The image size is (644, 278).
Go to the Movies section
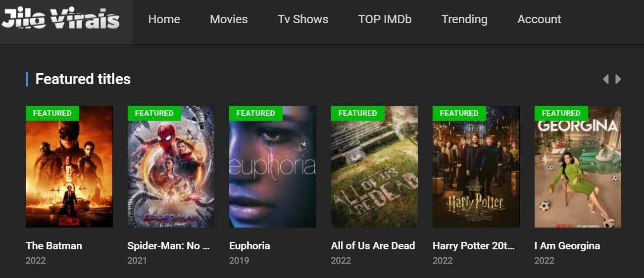229,19
